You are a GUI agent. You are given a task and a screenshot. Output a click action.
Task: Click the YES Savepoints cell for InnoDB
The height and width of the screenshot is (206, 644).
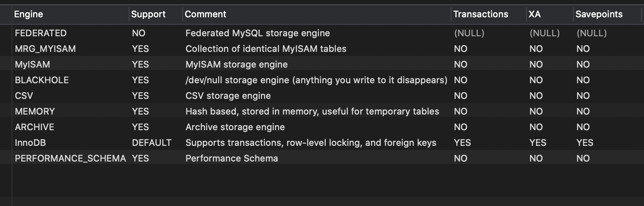coord(585,143)
